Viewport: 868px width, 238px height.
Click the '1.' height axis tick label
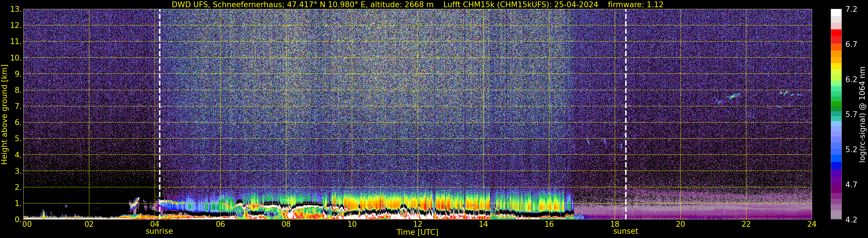[18, 203]
